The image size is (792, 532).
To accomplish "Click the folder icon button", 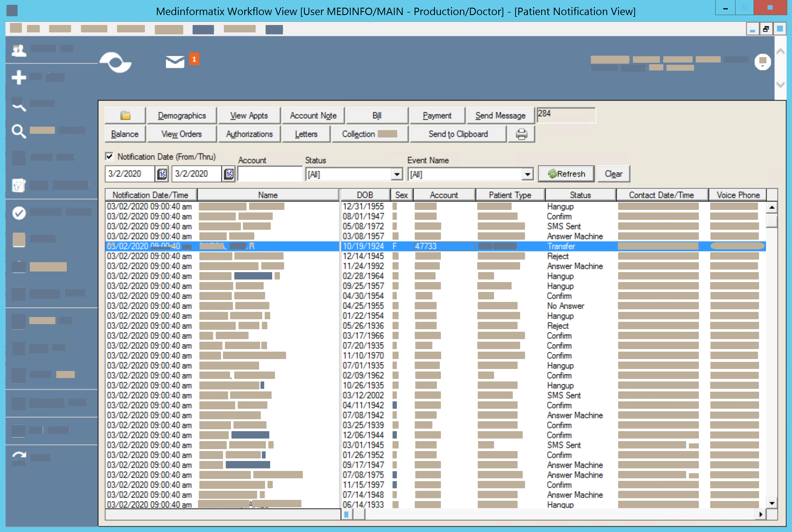I will [x=125, y=116].
